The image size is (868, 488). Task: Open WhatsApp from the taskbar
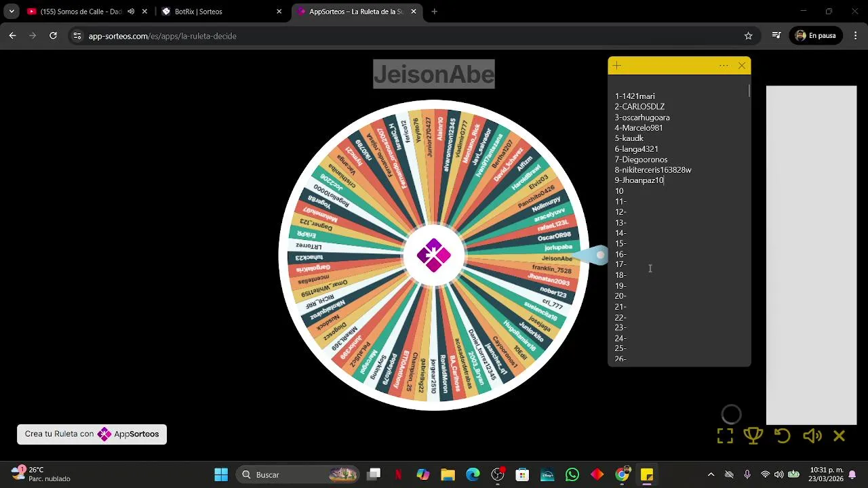572,474
